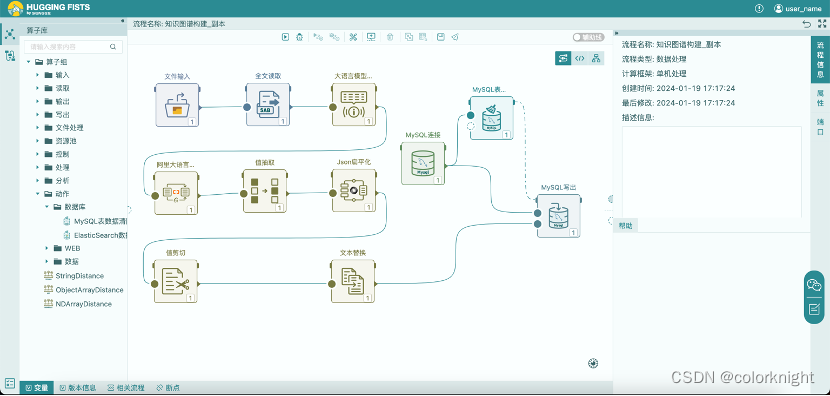The image size is (830, 396).
Task: Expand the 输出 folder
Action: click(x=38, y=101)
